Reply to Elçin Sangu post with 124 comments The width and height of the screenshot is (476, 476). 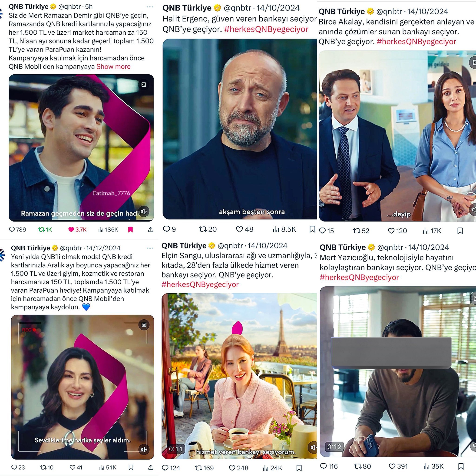pyautogui.click(x=165, y=468)
